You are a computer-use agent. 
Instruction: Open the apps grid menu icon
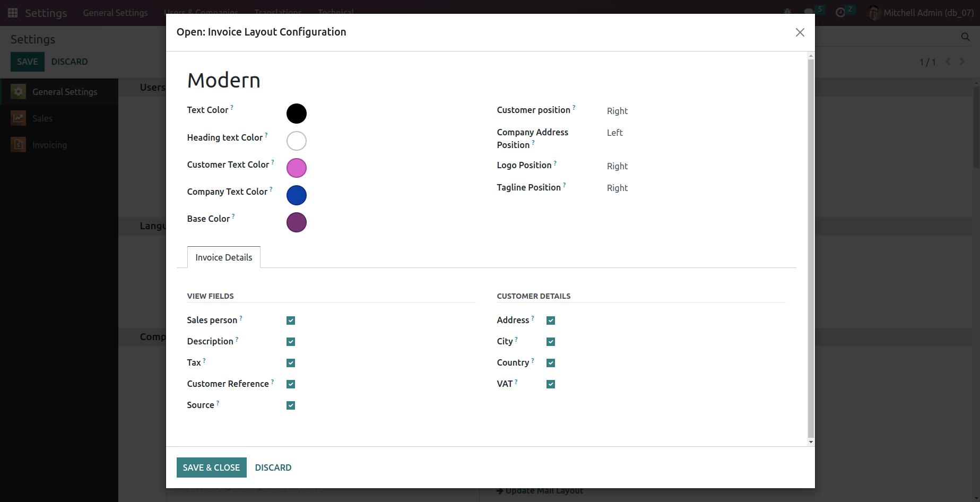point(13,13)
